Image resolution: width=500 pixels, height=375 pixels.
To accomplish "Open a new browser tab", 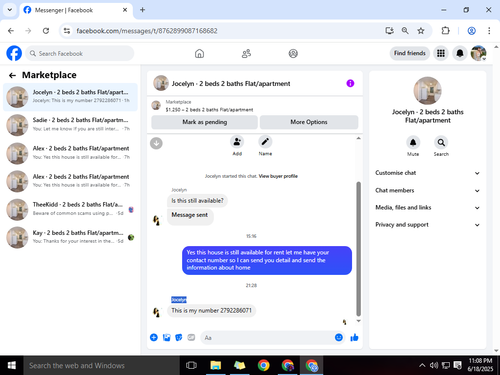I will pyautogui.click(x=142, y=10).
